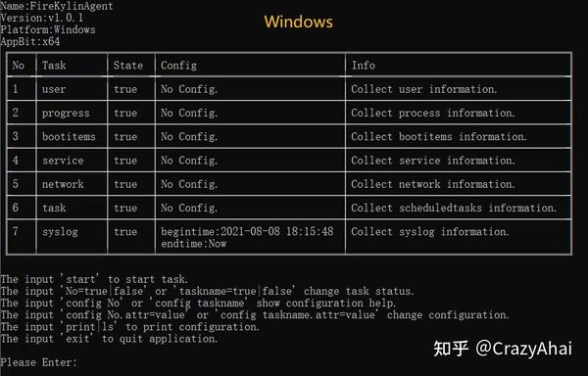
Task: Click the yellow 'Windows' title text
Action: point(298,22)
